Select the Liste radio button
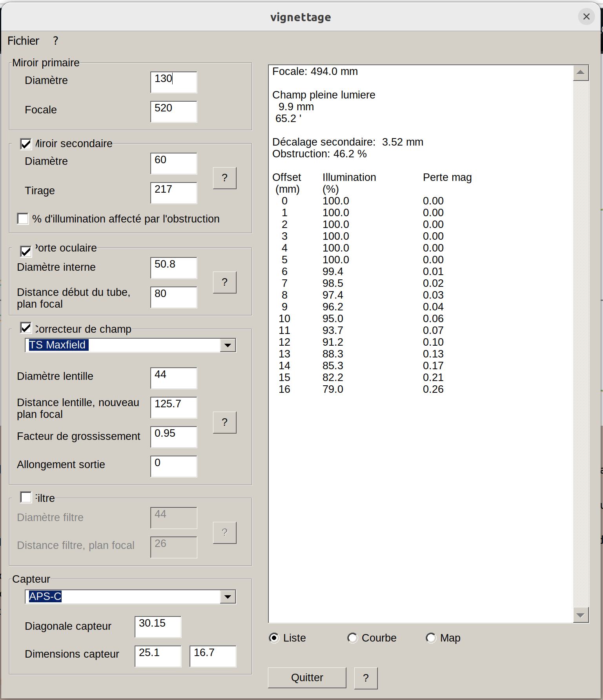 tap(274, 638)
